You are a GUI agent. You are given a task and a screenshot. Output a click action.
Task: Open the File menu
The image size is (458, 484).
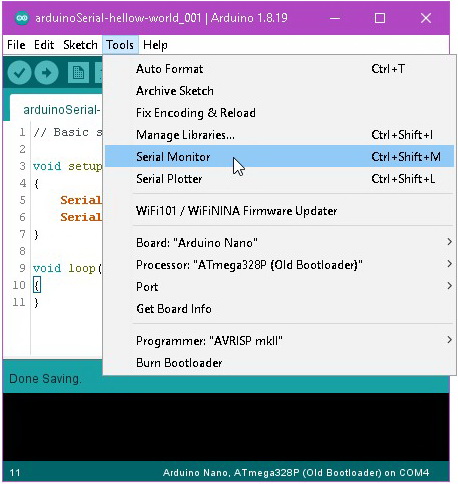[x=16, y=45]
